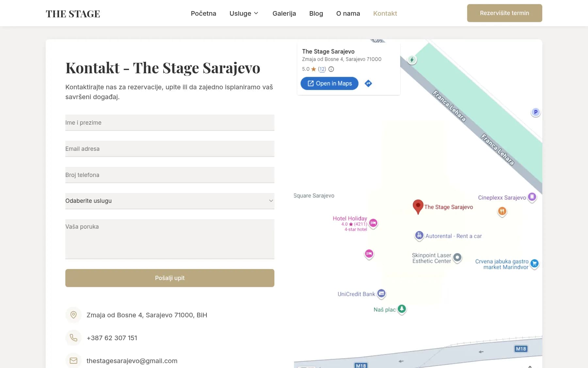
Task: Click into the Vaša poruka text area
Action: tap(170, 239)
